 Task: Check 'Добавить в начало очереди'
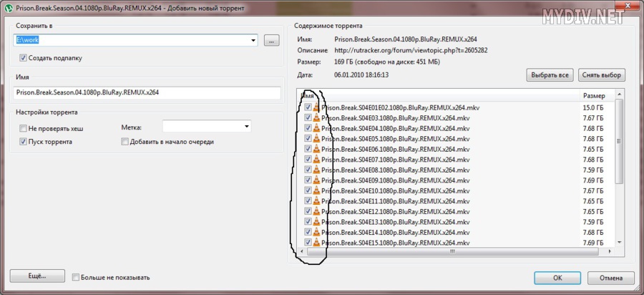pyautogui.click(x=125, y=142)
